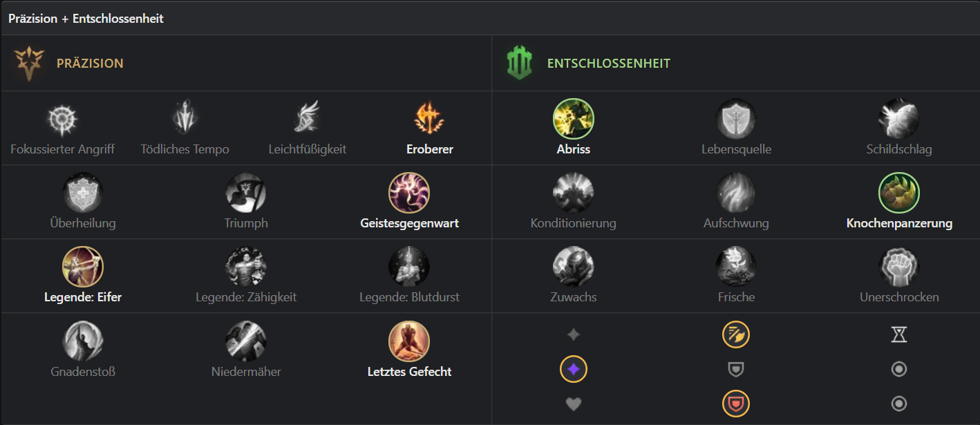This screenshot has height=425, width=980.
Task: Select the heart health stat shard
Action: click(x=573, y=404)
